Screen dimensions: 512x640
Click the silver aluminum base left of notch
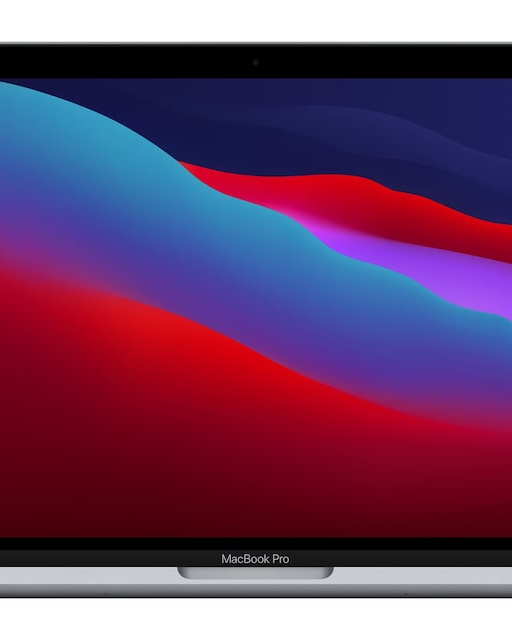point(89,576)
